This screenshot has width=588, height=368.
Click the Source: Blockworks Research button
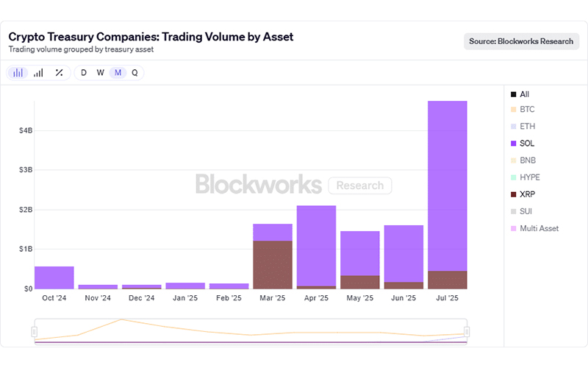coord(521,41)
